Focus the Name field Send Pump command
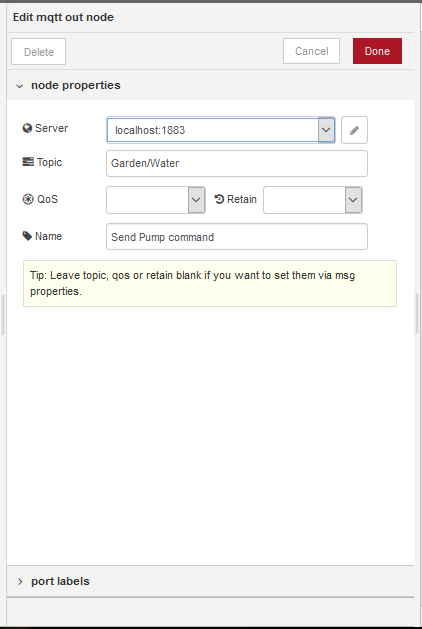Screen dimensions: 422x629 (237, 237)
